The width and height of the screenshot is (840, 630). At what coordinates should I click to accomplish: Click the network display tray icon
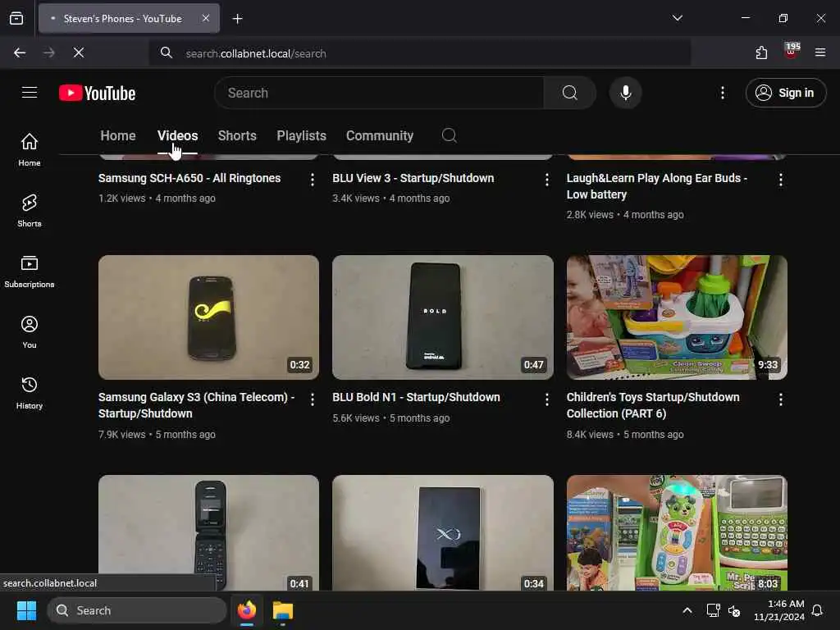(713, 610)
